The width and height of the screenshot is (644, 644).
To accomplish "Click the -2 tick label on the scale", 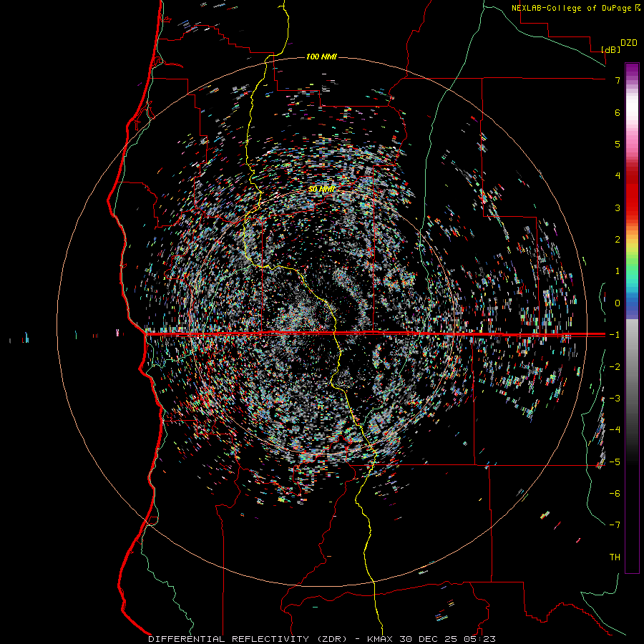I will 615,366.
